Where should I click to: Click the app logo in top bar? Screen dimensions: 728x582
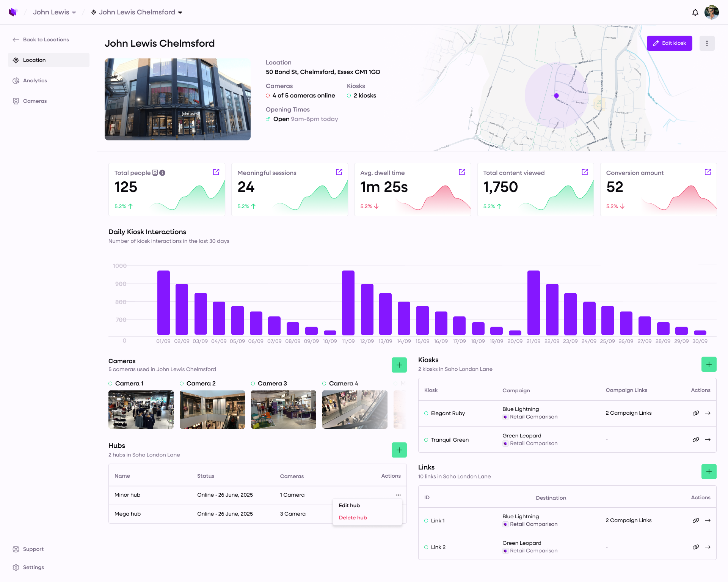coord(13,12)
